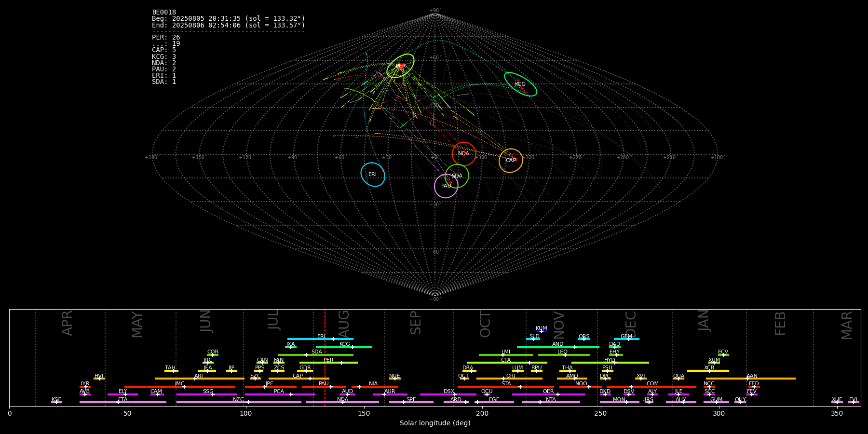
Task: Click the ORI activity bar in timeline
Action: [509, 379]
